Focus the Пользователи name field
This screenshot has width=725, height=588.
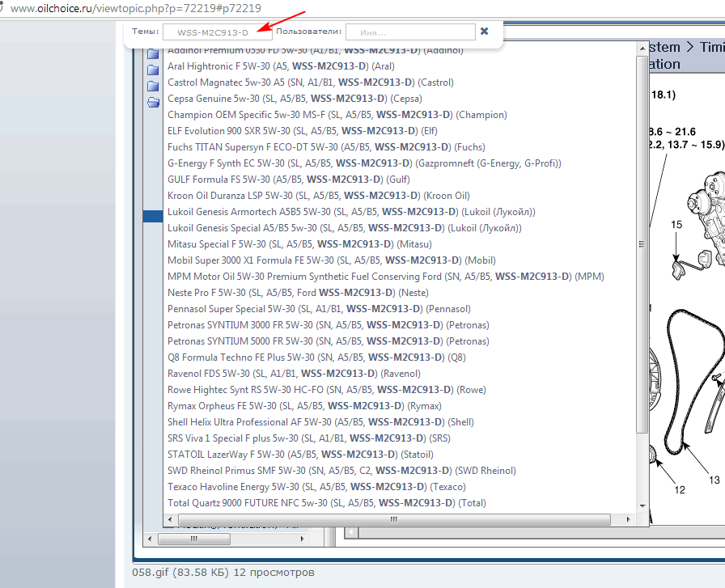[x=410, y=32]
